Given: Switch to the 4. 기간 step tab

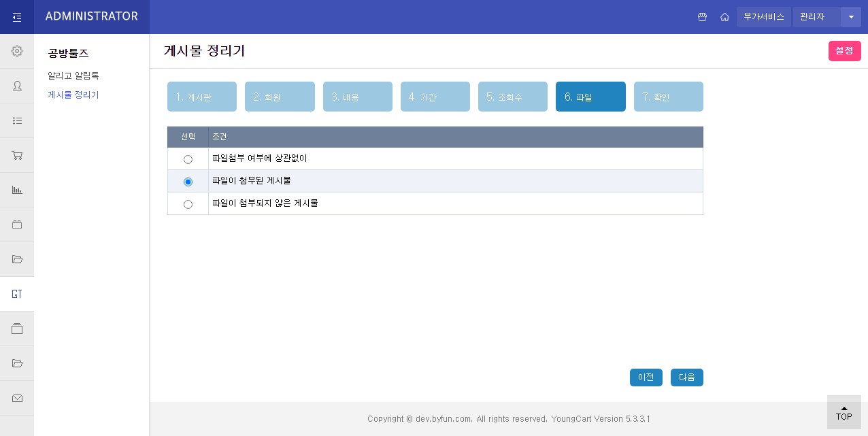Looking at the screenshot, I should click(x=435, y=97).
